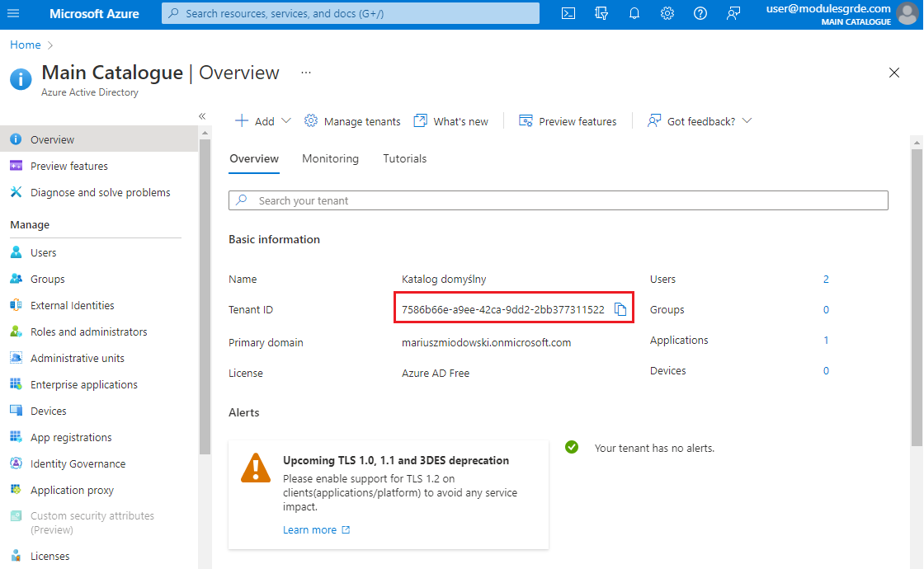This screenshot has height=569, width=924.
Task: Open the Help question mark icon
Action: pyautogui.click(x=700, y=13)
